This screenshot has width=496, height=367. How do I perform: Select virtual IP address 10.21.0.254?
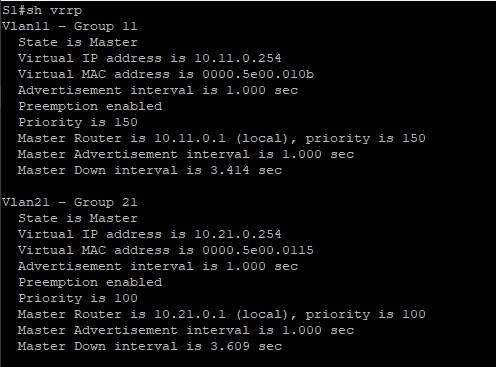pos(238,234)
